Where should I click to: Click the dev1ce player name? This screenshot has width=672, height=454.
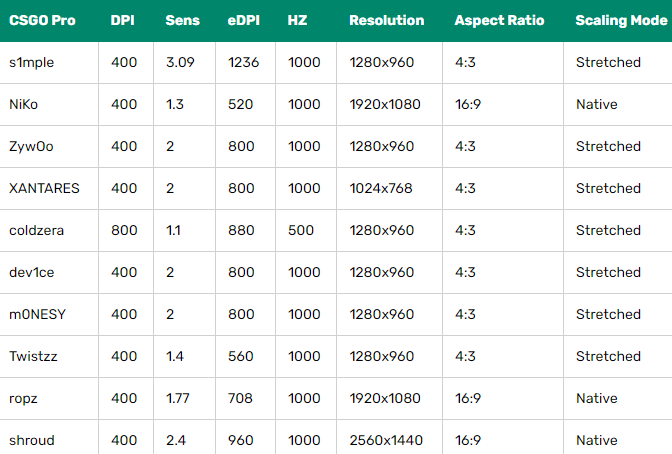[x=30, y=272]
